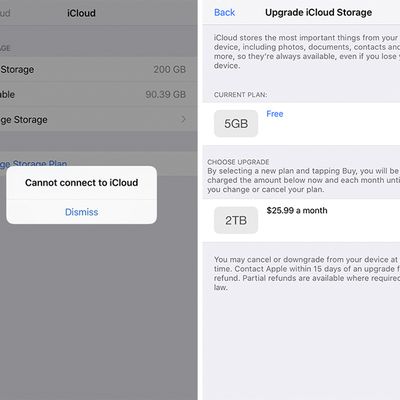Image resolution: width=400 pixels, height=400 pixels.
Task: Tap the Change Storage Plan link
Action: coord(33,164)
